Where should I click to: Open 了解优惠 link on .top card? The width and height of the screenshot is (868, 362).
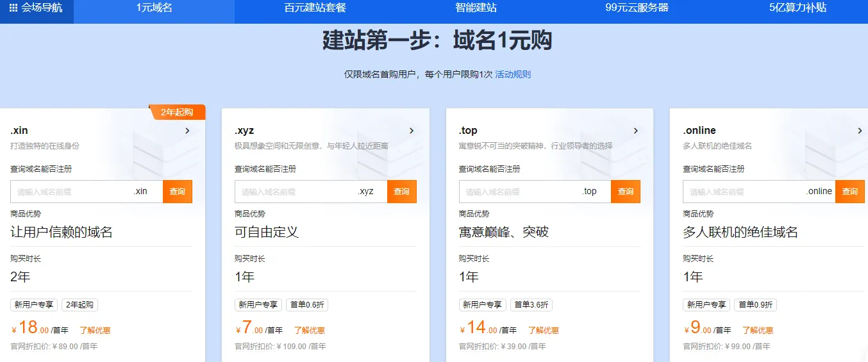click(x=544, y=331)
